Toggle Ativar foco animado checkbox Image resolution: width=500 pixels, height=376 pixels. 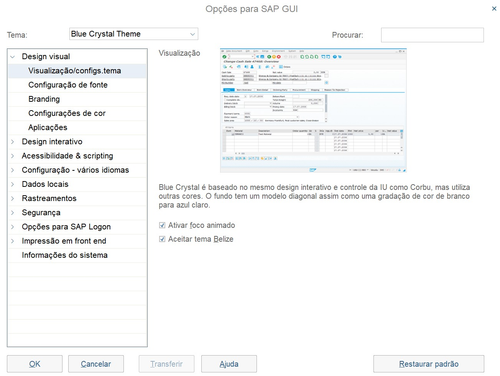pyautogui.click(x=162, y=225)
